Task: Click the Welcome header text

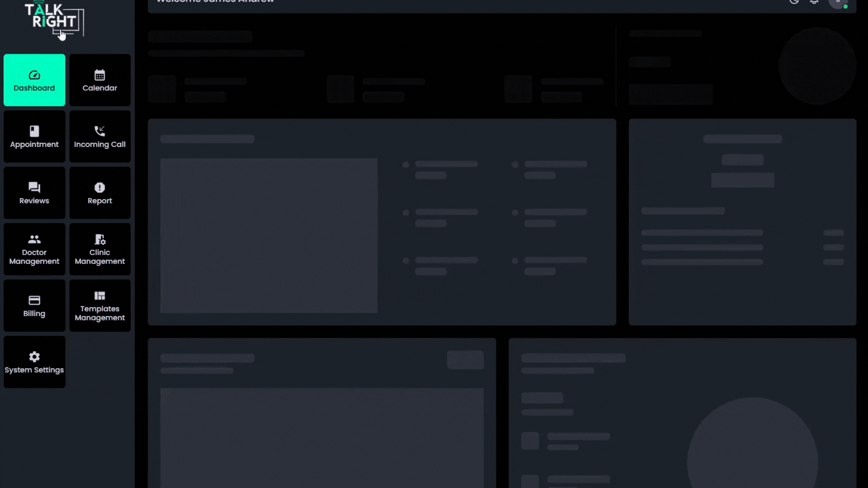Action: click(215, 1)
